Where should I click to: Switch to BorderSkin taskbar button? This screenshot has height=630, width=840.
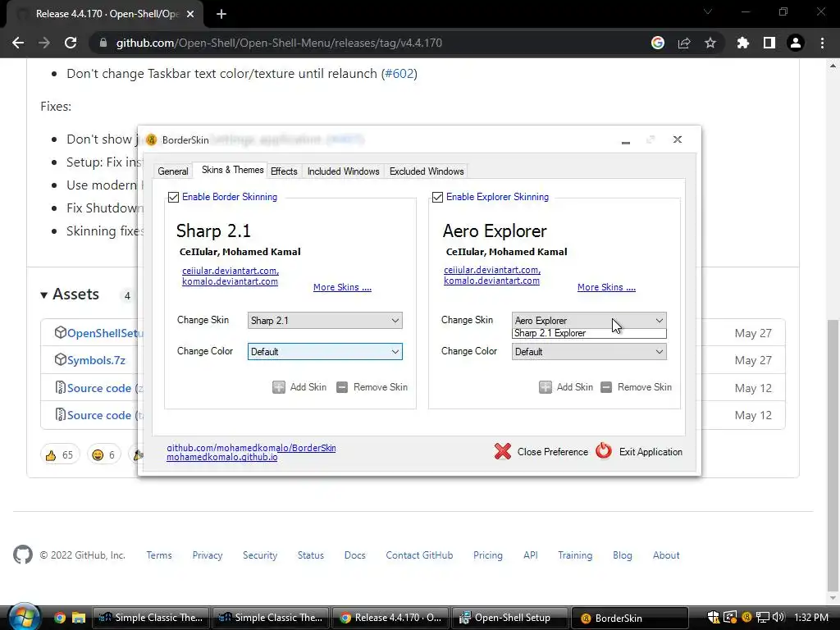point(629,618)
